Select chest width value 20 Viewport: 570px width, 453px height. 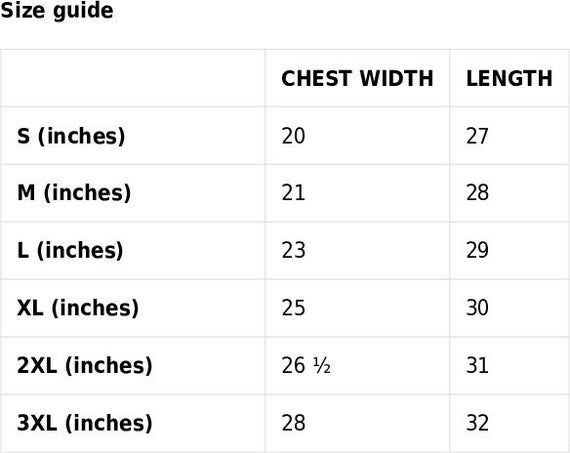click(x=293, y=136)
